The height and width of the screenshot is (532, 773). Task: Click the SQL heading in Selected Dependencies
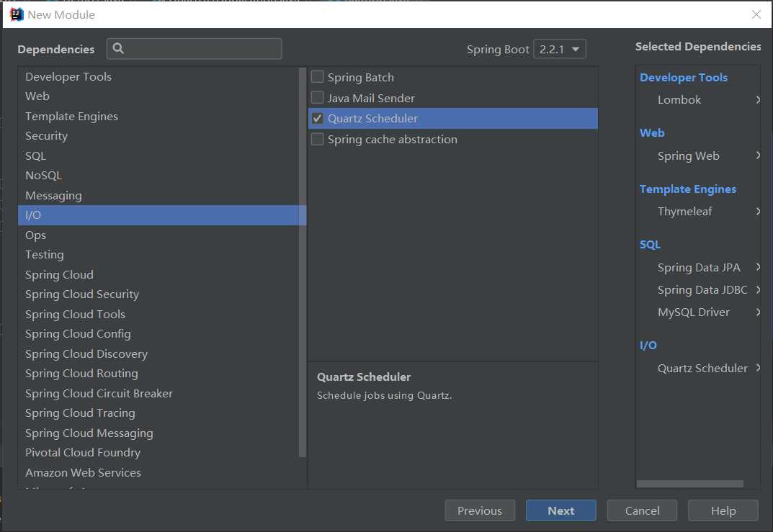point(650,244)
